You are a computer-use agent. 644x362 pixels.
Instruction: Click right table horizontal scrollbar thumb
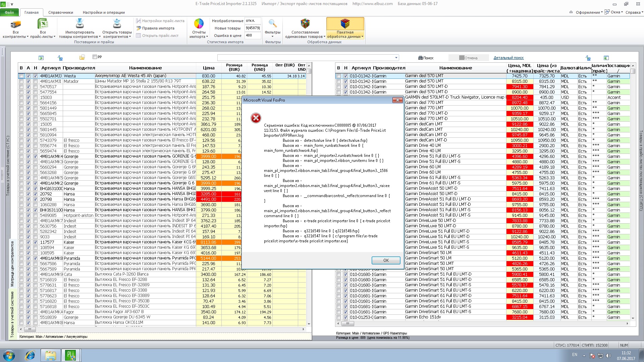tap(348, 324)
